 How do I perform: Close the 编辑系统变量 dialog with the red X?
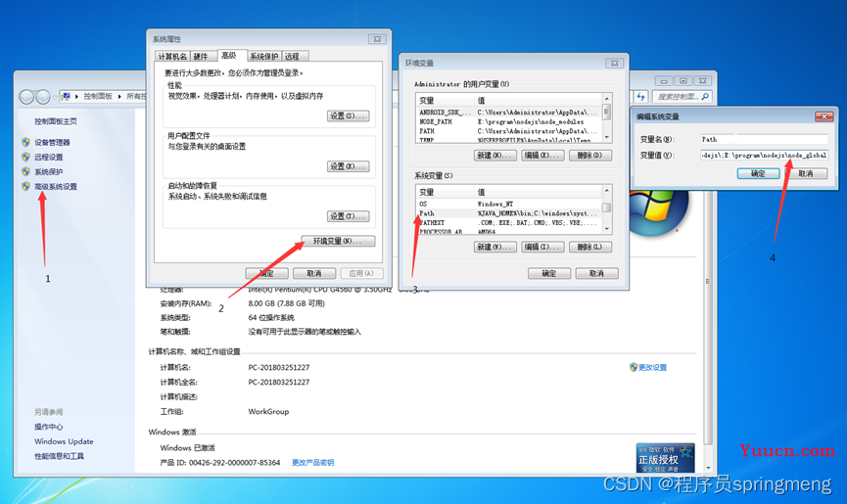823,116
